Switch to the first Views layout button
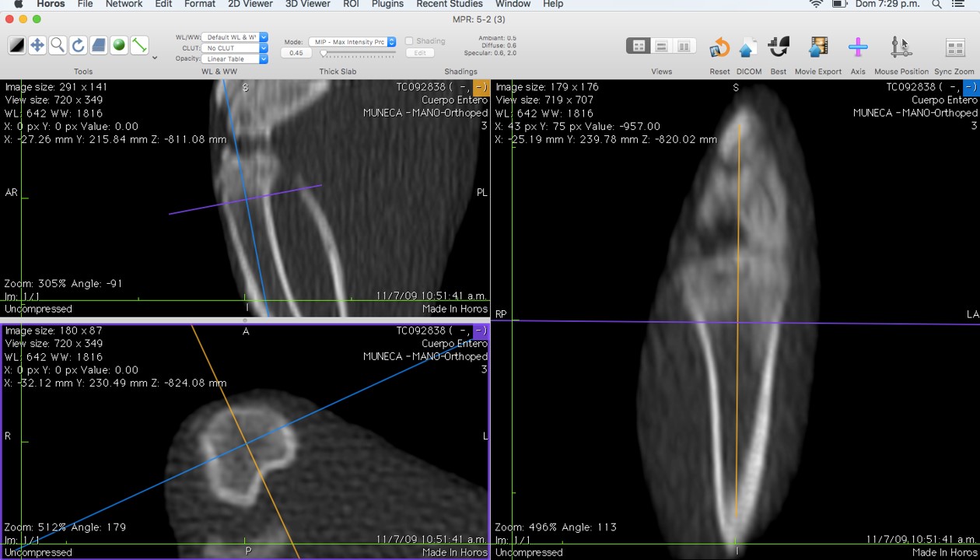 point(638,47)
